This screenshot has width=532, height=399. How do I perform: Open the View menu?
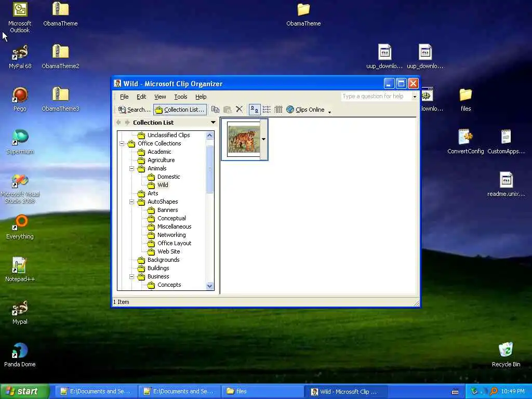click(160, 97)
